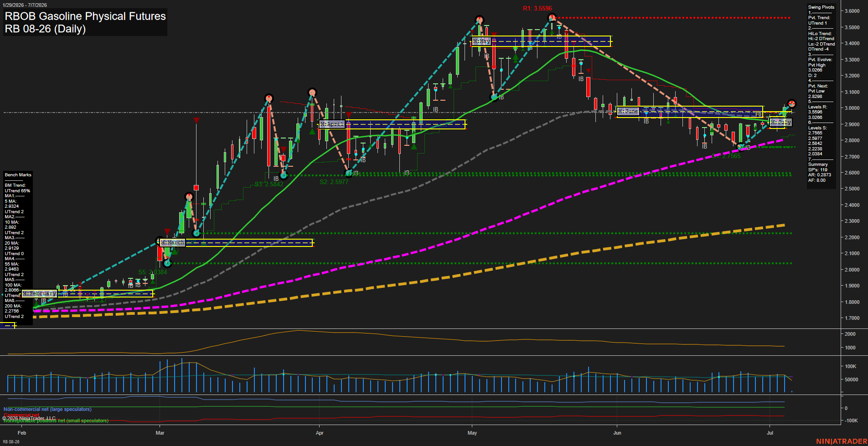Select the swing low pivot circle above S5: 2.0384
The height and width of the screenshot is (446, 868).
click(x=167, y=263)
